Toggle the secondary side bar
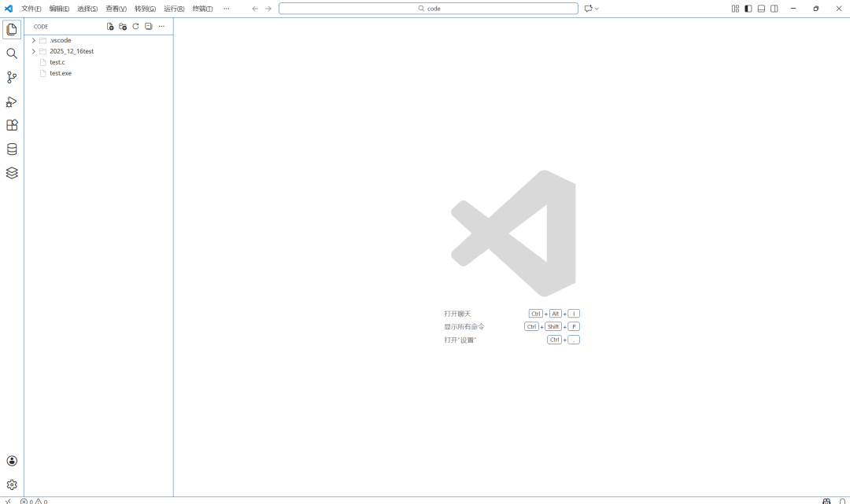This screenshot has height=504, width=850. tap(774, 9)
